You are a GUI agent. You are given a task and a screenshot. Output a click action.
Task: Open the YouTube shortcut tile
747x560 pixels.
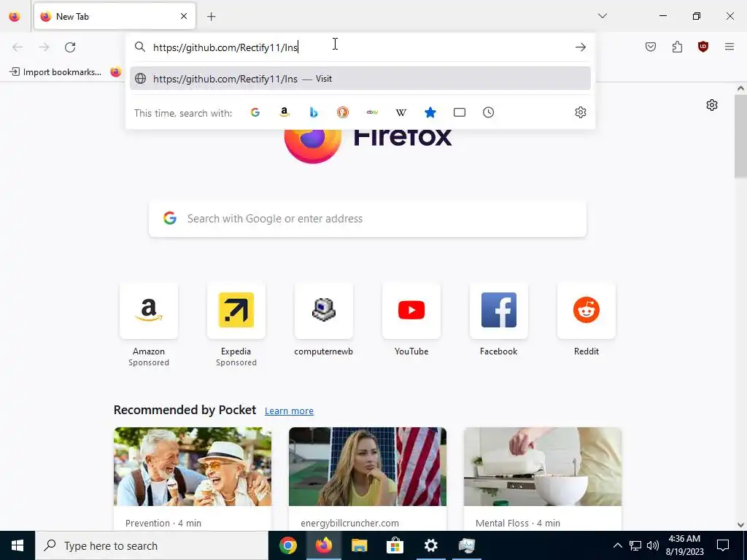(411, 311)
